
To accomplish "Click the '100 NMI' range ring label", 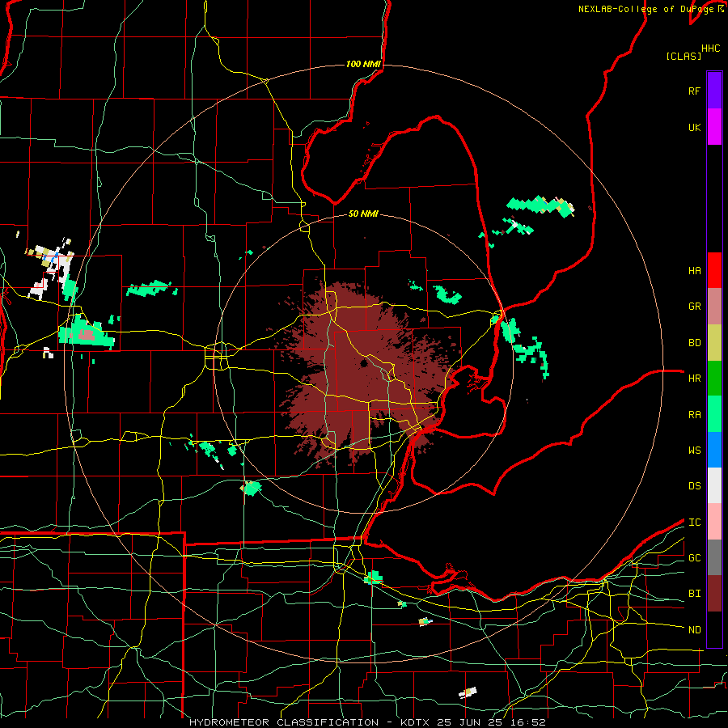I will pos(363,64).
